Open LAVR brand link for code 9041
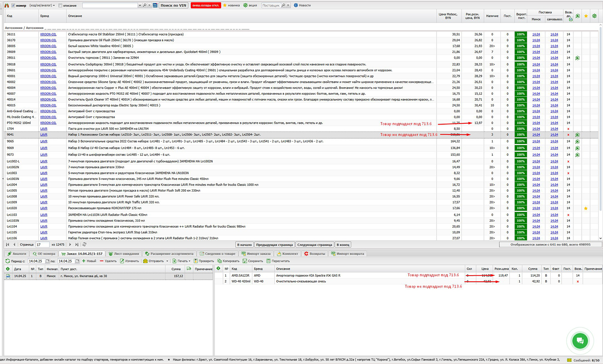The image size is (603, 364). click(x=44, y=135)
